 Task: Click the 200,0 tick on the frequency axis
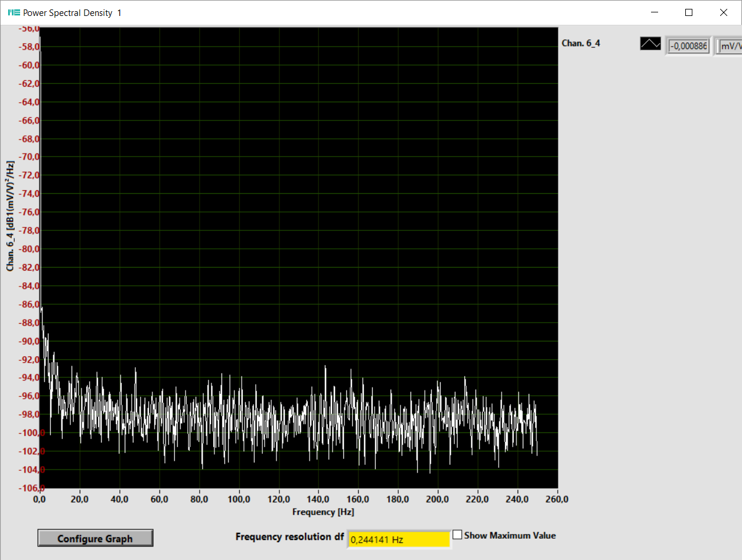438,499
